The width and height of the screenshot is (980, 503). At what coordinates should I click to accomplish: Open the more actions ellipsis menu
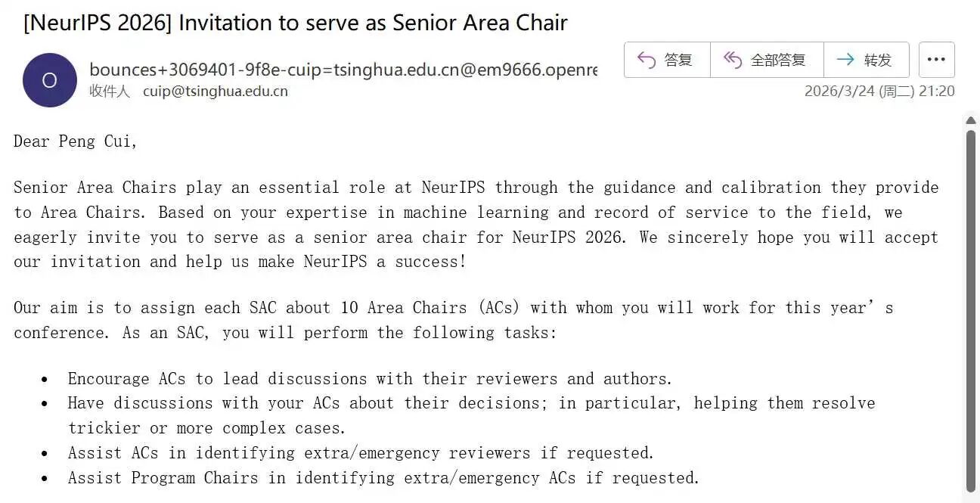[x=936, y=60]
